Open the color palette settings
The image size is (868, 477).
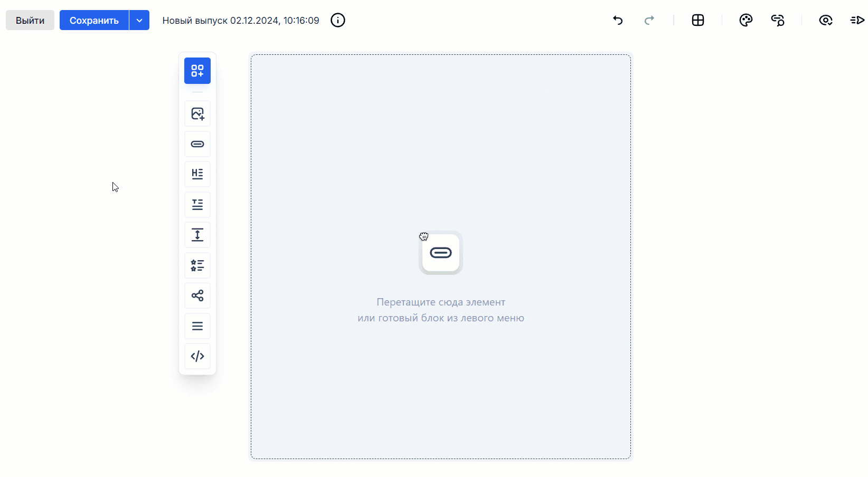click(x=746, y=20)
